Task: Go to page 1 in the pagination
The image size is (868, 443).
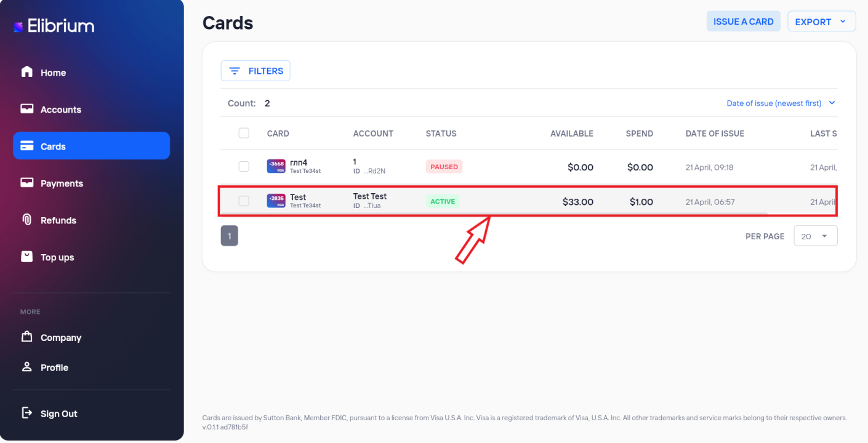Action: click(230, 236)
